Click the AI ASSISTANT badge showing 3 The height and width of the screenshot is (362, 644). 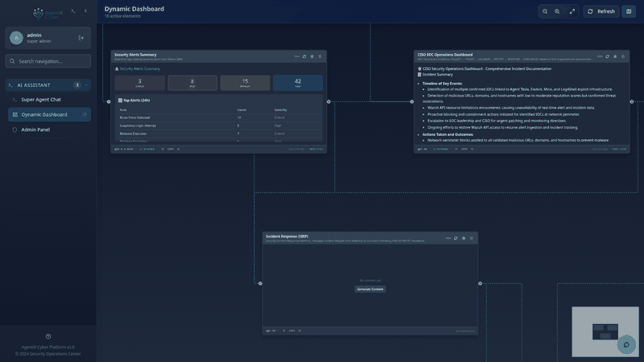(x=76, y=85)
